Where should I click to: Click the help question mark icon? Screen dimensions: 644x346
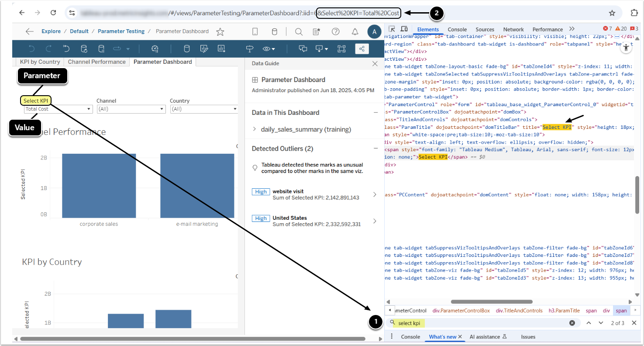tap(335, 31)
